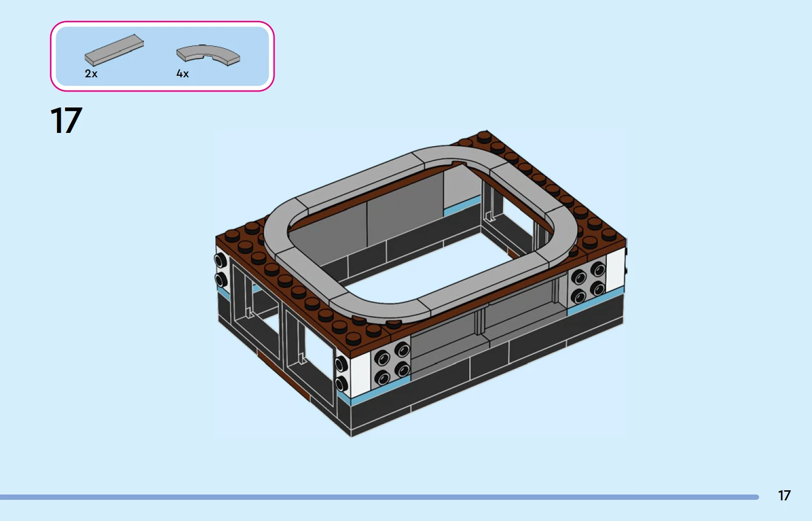Select the "4x" quantity label
This screenshot has height=521, width=812.
click(183, 74)
